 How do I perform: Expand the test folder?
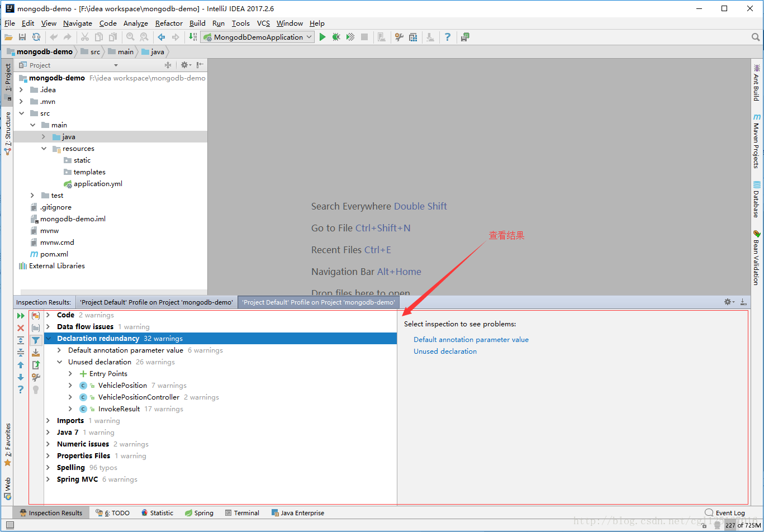point(32,196)
